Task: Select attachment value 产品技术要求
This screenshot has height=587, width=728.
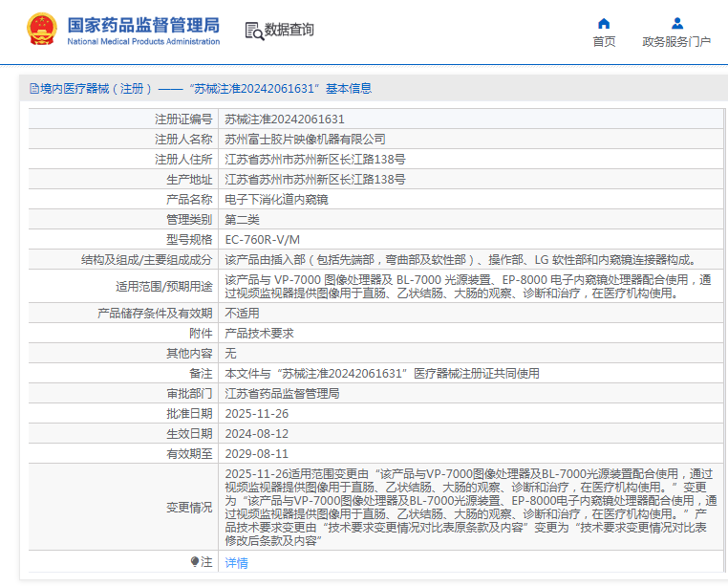Action: [259, 334]
